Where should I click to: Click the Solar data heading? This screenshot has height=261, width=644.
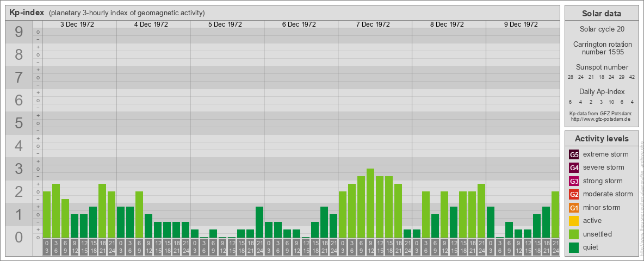click(602, 14)
